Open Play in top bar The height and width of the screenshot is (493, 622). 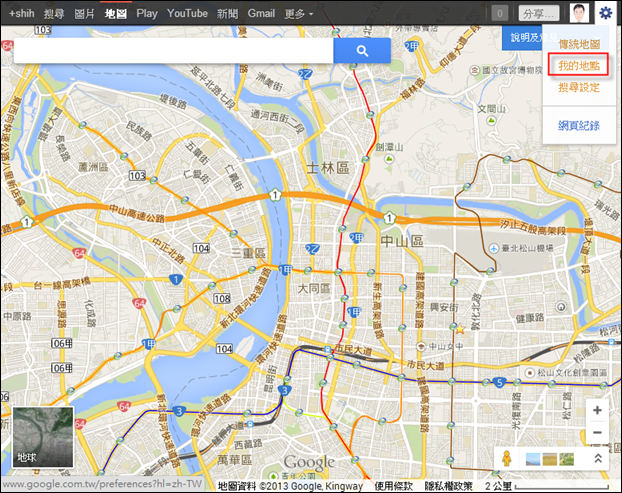pos(147,13)
